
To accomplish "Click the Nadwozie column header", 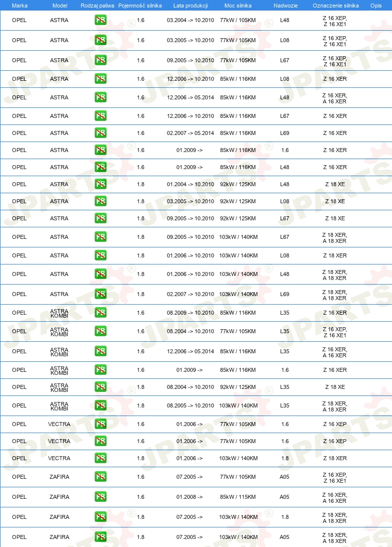I will coord(286,6).
